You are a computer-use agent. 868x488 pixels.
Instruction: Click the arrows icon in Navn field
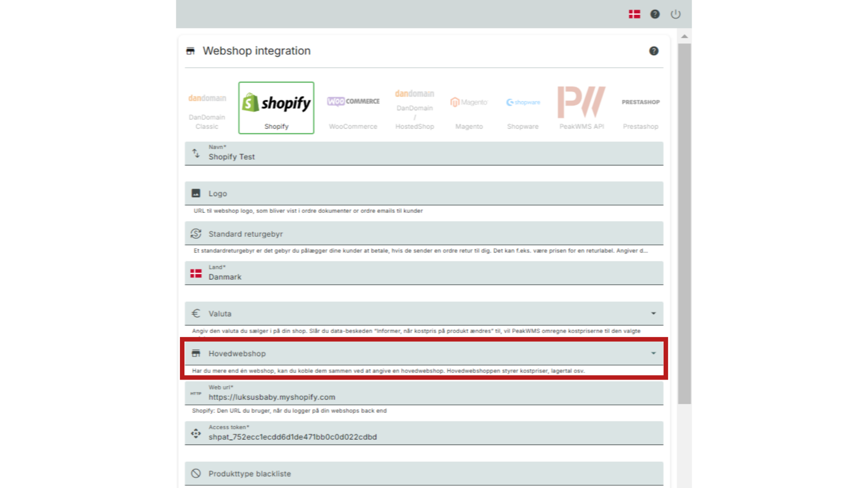pyautogui.click(x=196, y=153)
